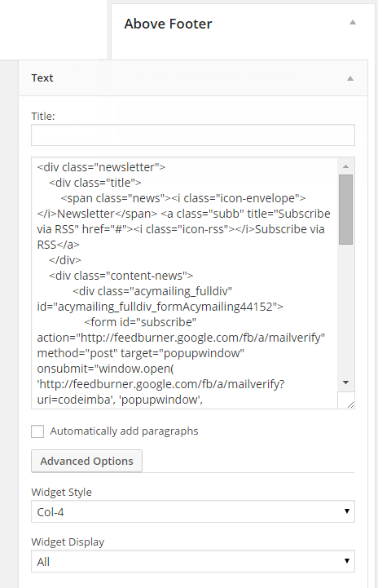This screenshot has height=588, width=378.
Task: Click the Title field label
Action: pos(42,117)
